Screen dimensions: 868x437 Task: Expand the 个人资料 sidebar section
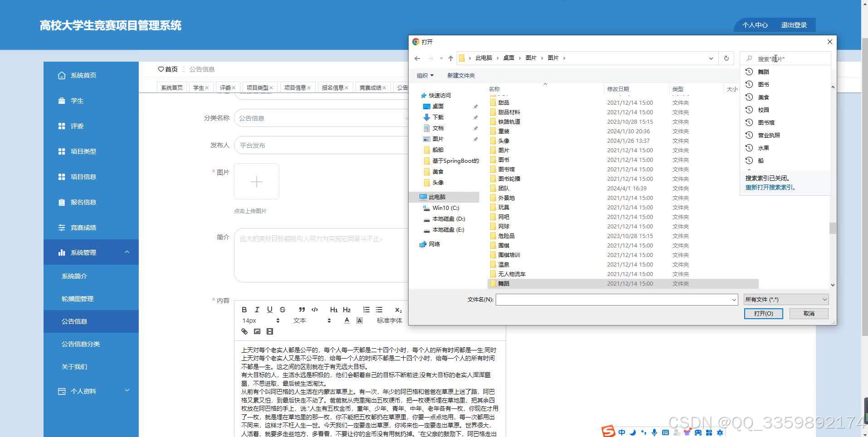point(127,390)
